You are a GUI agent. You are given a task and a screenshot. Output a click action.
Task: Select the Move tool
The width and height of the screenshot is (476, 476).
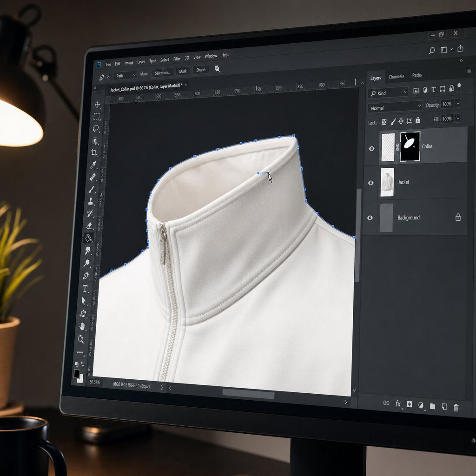point(97,105)
